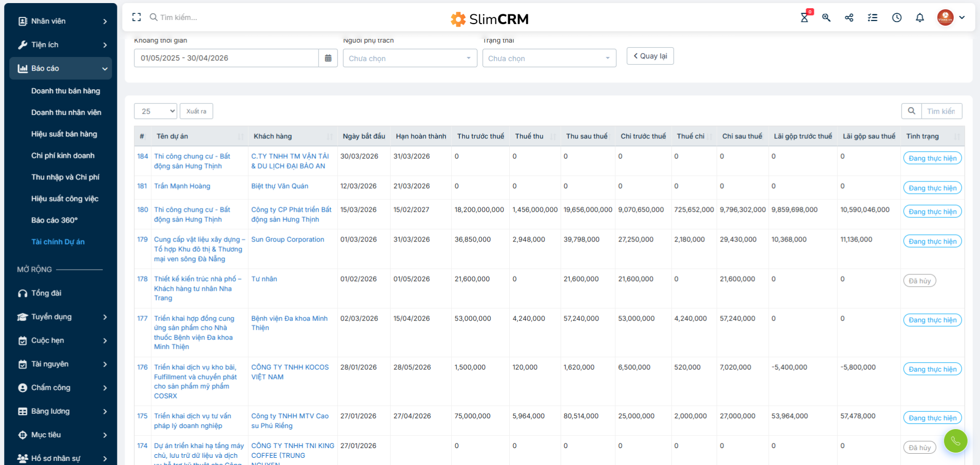Screen dimensions: 980x465
Task: Change the 25 rows per page selector
Action: coord(155,111)
